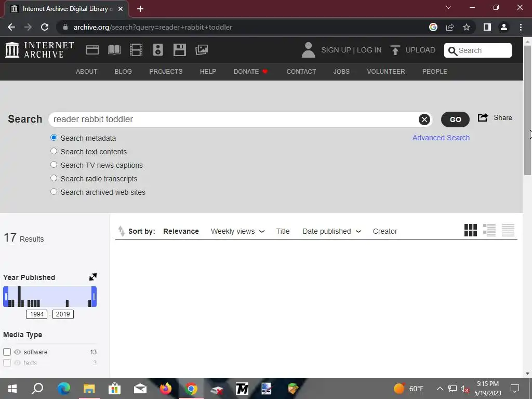This screenshot has width=532, height=399.
Task: Check the software media type checkbox
Action: pos(7,352)
